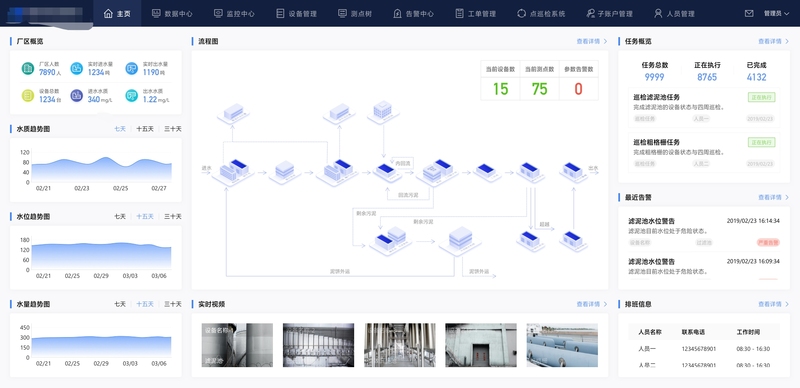Open the 滤泥池 live video thumbnail
This screenshot has height=388, width=800.
pyautogui.click(x=237, y=345)
